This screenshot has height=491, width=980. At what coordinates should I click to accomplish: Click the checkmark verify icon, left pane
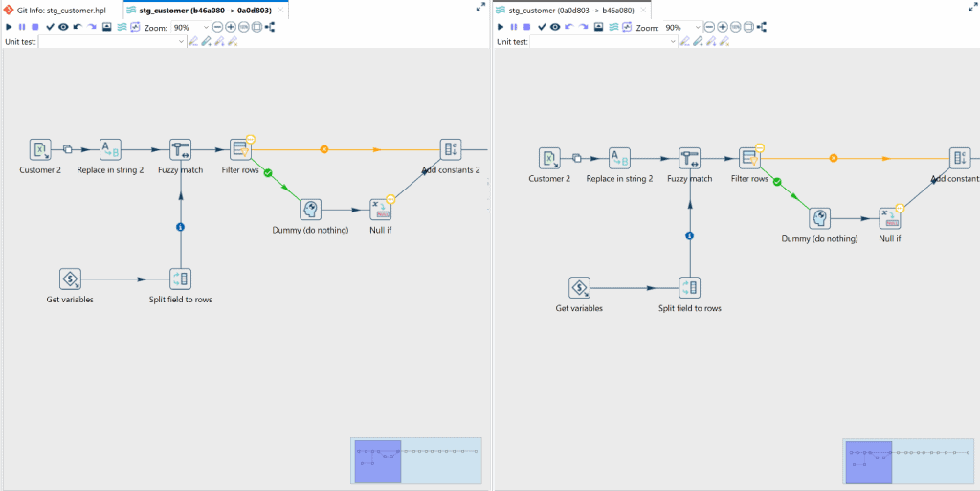(x=50, y=27)
